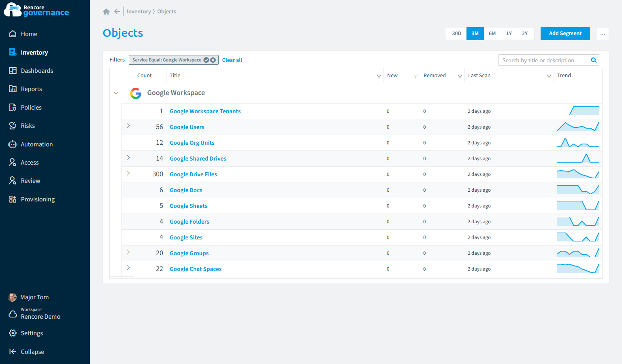622x364 pixels.
Task: Collapse the Google Workspace group
Action: coord(116,93)
